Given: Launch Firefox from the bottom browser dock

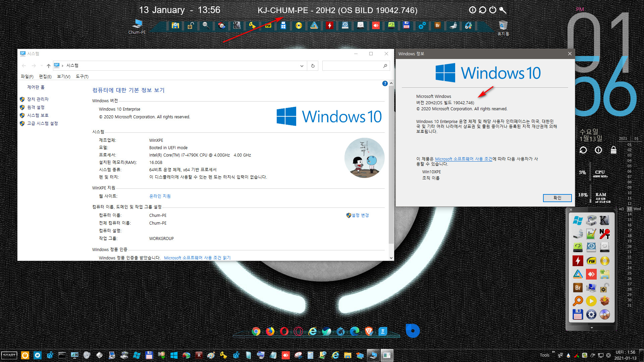Looking at the screenshot, I should point(270,331).
